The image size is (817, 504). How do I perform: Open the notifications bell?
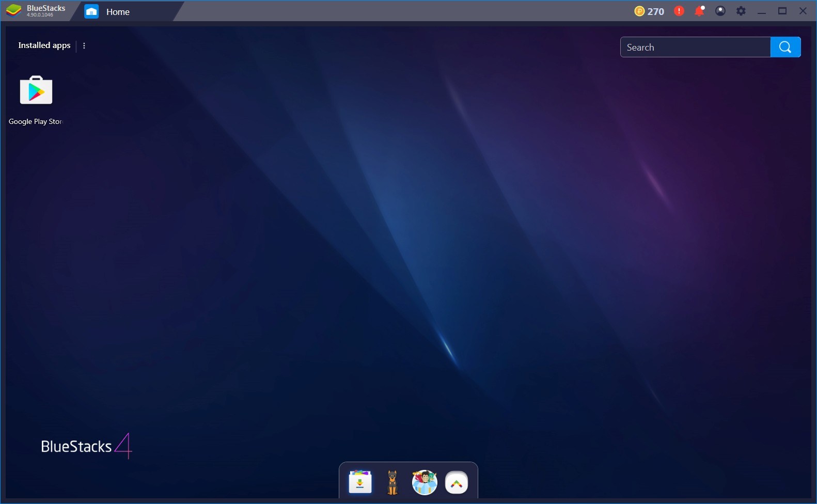700,11
